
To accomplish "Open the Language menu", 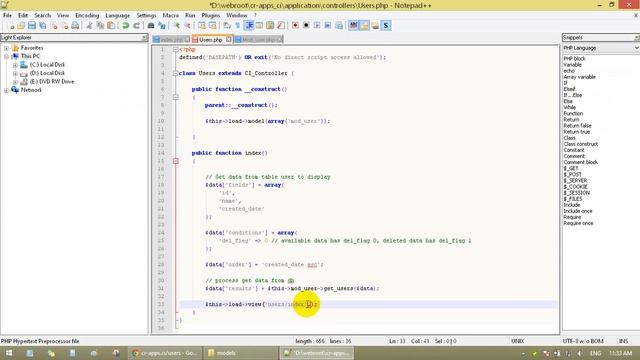I will [x=118, y=16].
